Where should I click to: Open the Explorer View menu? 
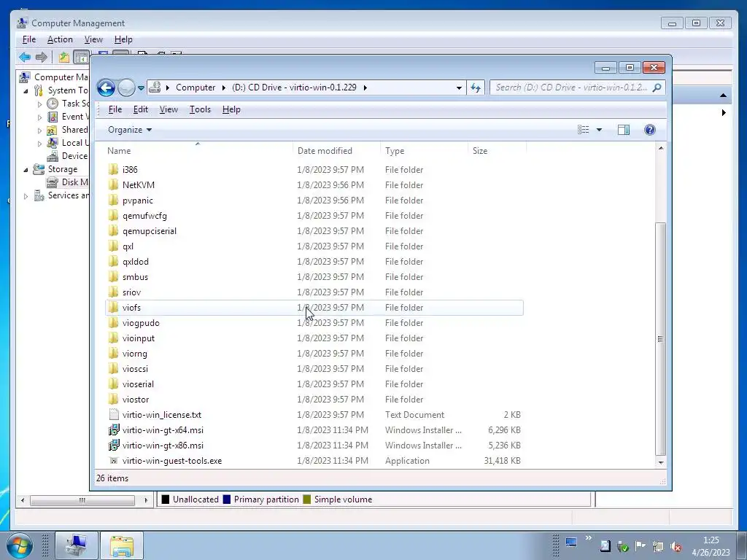click(x=169, y=109)
